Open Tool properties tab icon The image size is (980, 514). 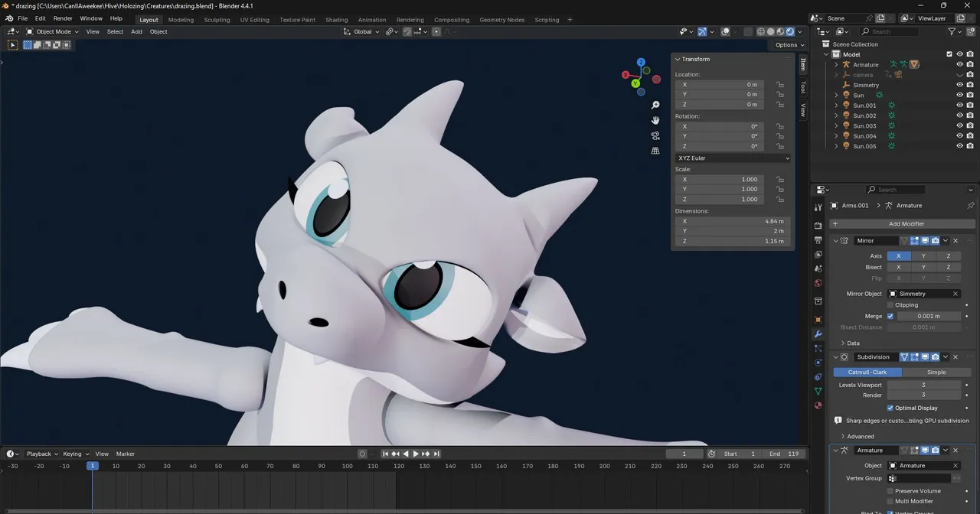pyautogui.click(x=818, y=208)
